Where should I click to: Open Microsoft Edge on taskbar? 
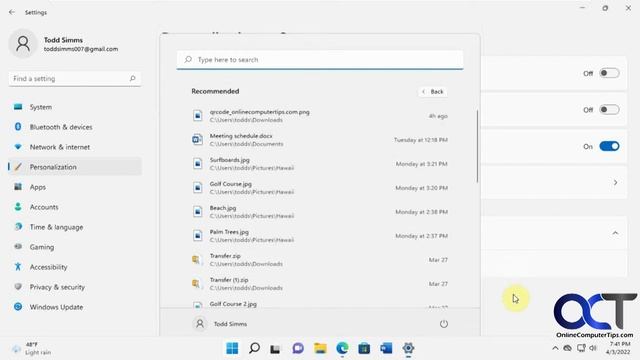click(x=342, y=348)
